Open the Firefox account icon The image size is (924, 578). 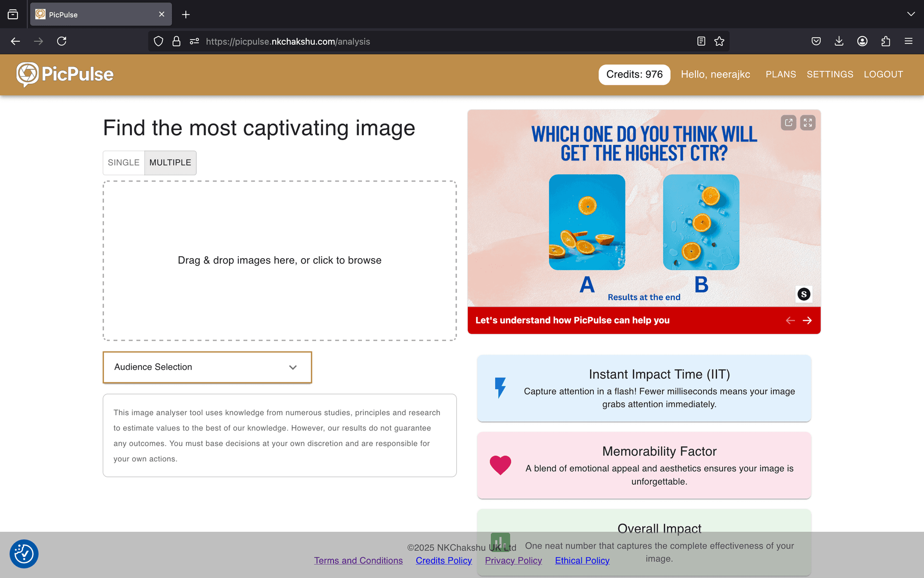pos(862,41)
